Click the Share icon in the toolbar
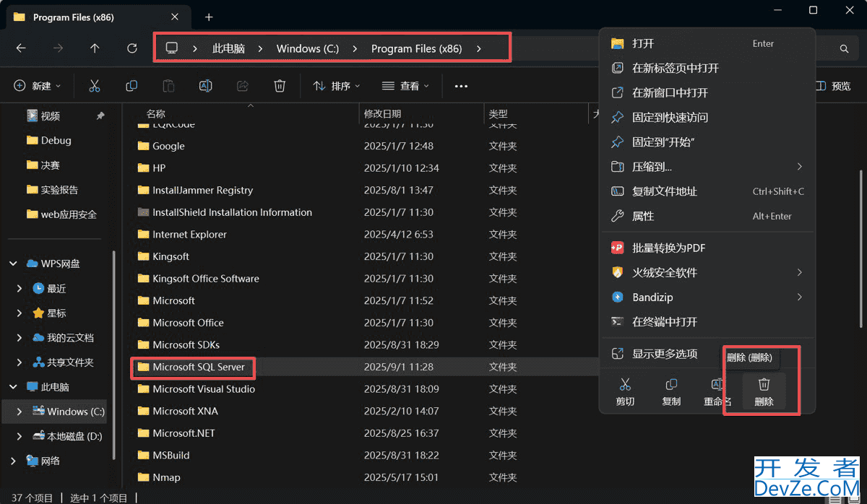The width and height of the screenshot is (867, 504). 243,85
